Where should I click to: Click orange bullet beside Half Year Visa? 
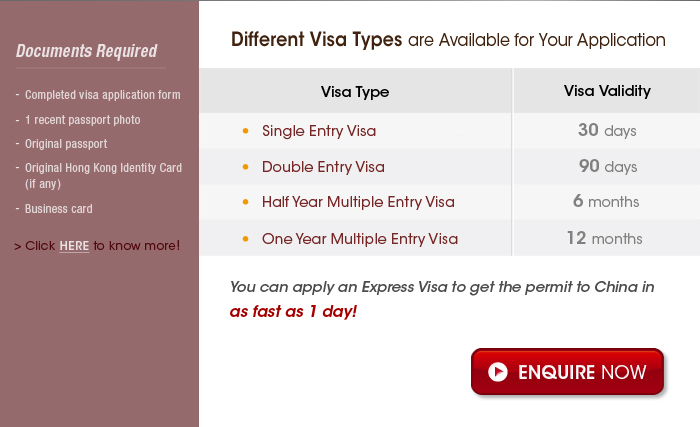point(245,202)
